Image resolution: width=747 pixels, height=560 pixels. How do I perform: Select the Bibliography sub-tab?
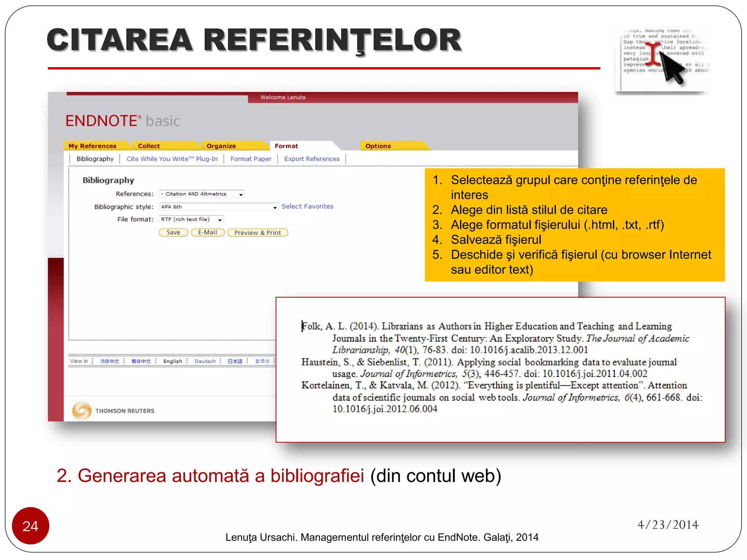95,159
